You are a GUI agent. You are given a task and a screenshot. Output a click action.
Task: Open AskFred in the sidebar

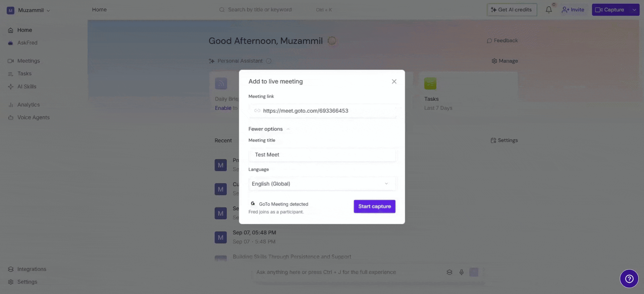(x=22, y=43)
